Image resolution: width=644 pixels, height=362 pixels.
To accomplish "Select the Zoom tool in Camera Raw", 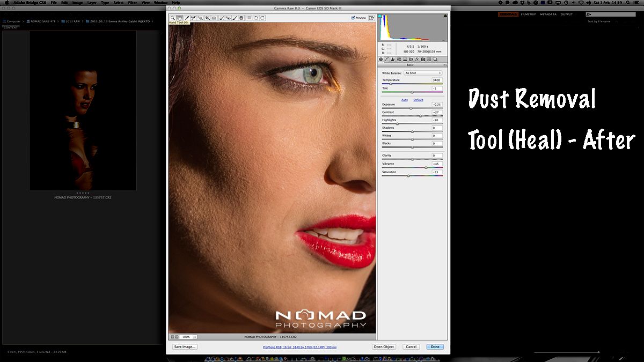I will tap(172, 18).
